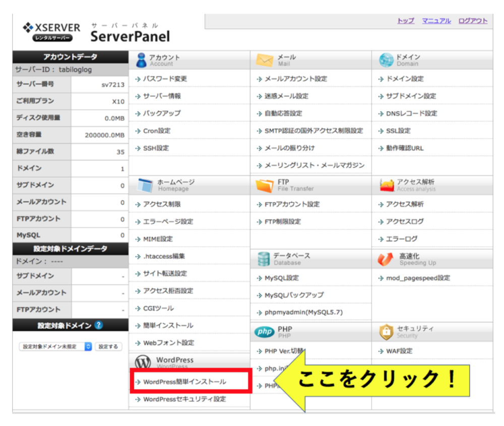Open MySQL設定
The height and width of the screenshot is (426, 504).
point(282,278)
